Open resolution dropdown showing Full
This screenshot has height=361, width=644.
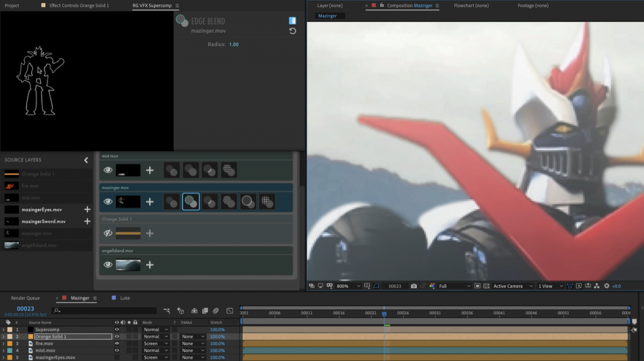[x=454, y=286]
